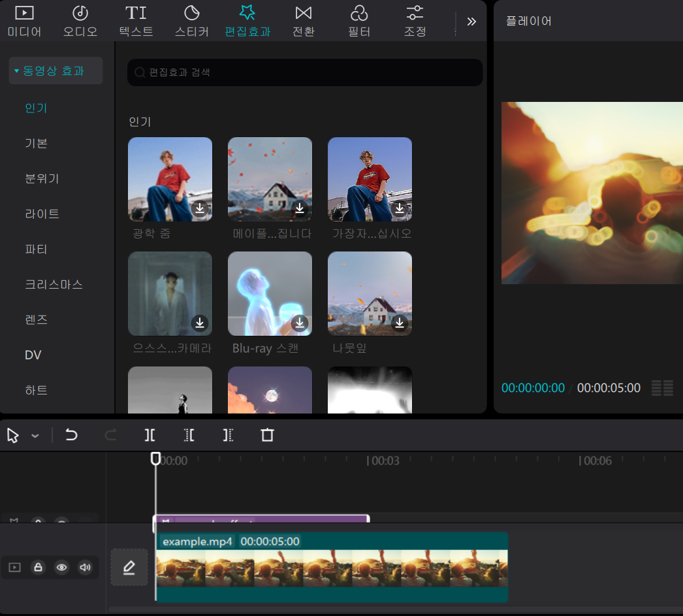This screenshot has height=616, width=683.
Task: Click the player preview image
Action: 592,193
